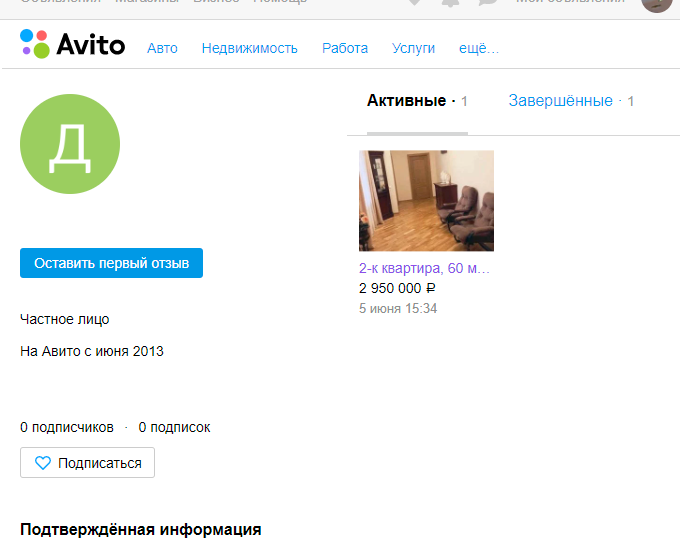Select the Работа category
680x560 pixels.
pyautogui.click(x=345, y=48)
